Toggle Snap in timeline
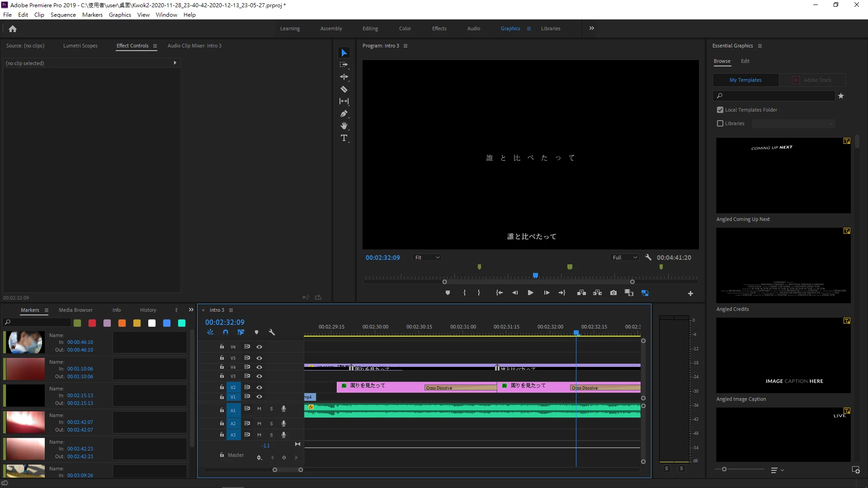The height and width of the screenshot is (488, 868). tap(226, 332)
